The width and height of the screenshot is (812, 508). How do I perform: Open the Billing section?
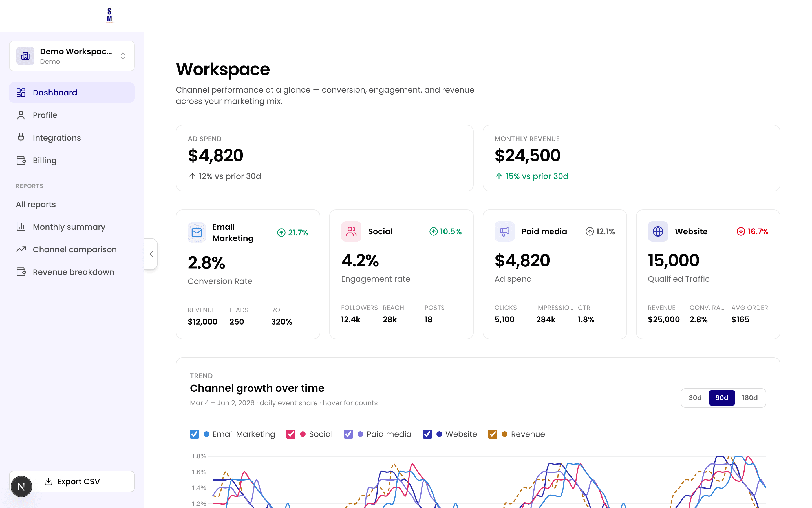pyautogui.click(x=72, y=160)
